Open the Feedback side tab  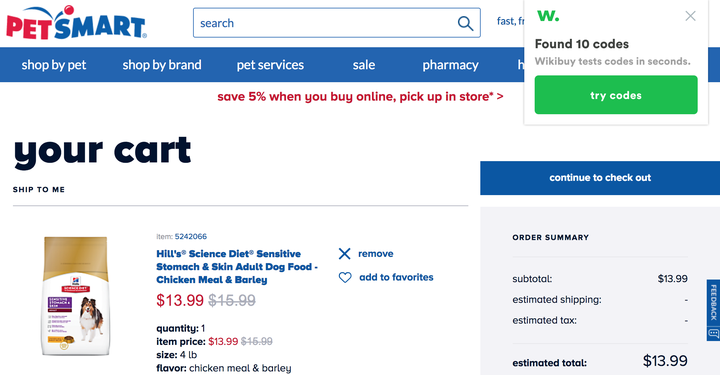[713, 310]
